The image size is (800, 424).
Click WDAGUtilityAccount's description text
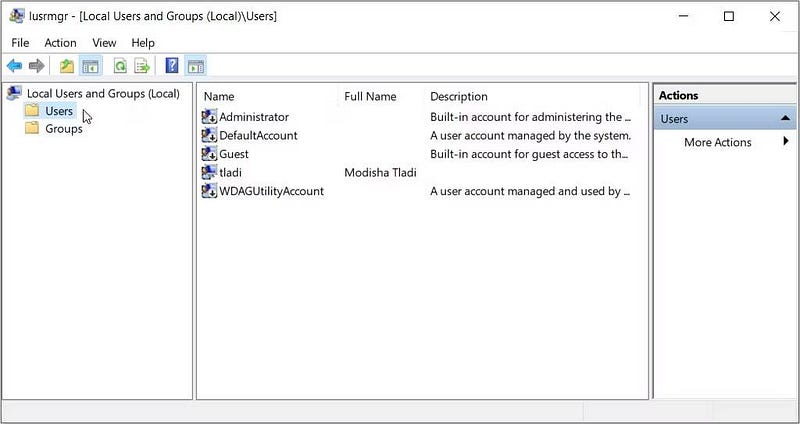[530, 191]
